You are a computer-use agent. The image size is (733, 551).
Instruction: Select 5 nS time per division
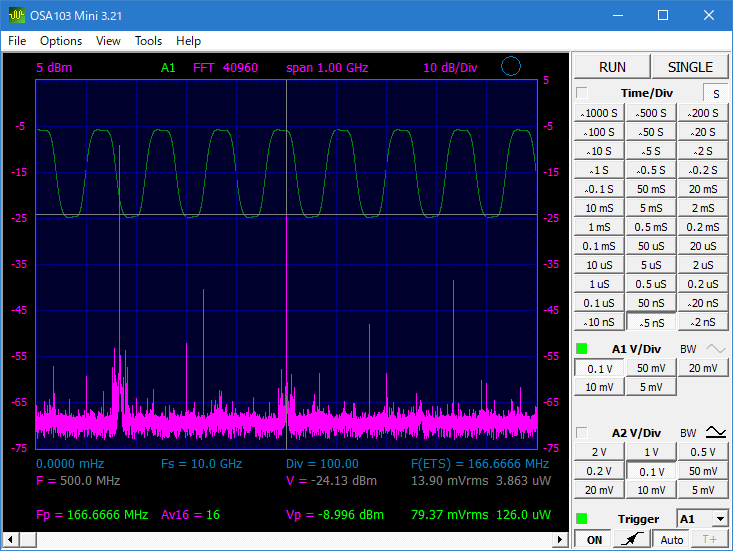(x=651, y=322)
